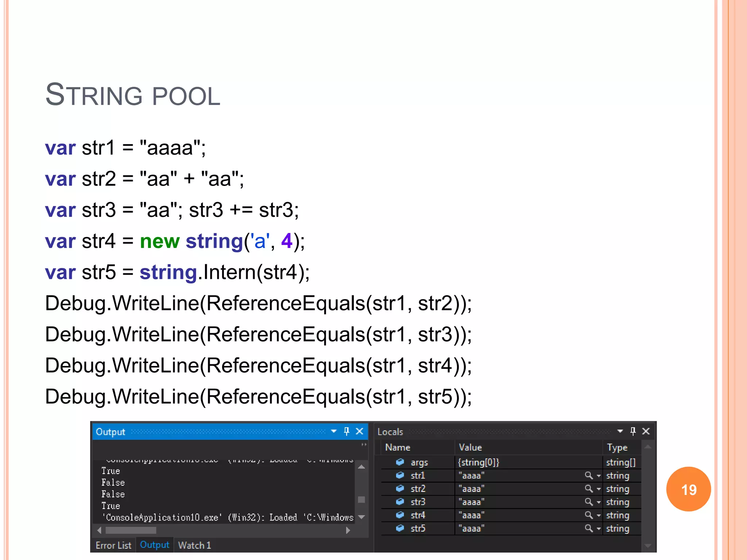The height and width of the screenshot is (560, 747).
Task: Click magnifier icon in str5 row
Action: (x=588, y=528)
